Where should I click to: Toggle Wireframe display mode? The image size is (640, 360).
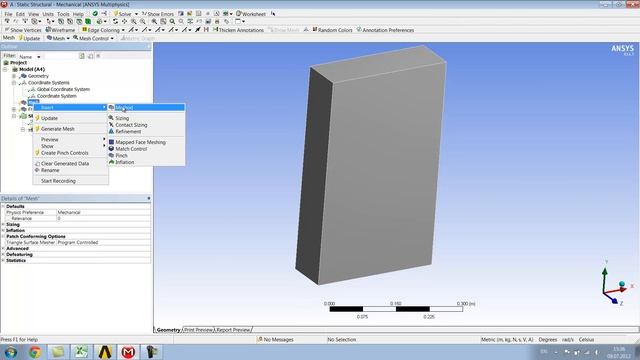(60, 30)
